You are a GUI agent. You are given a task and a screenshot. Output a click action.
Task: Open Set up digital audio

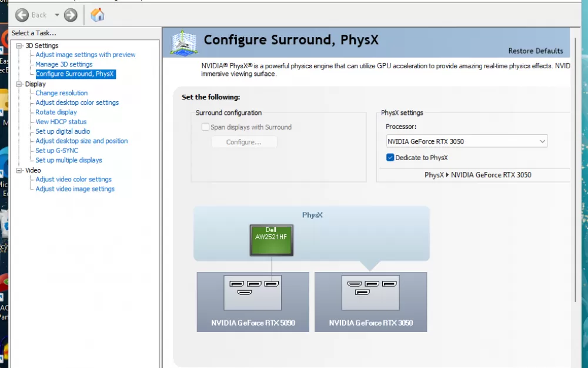(x=63, y=131)
